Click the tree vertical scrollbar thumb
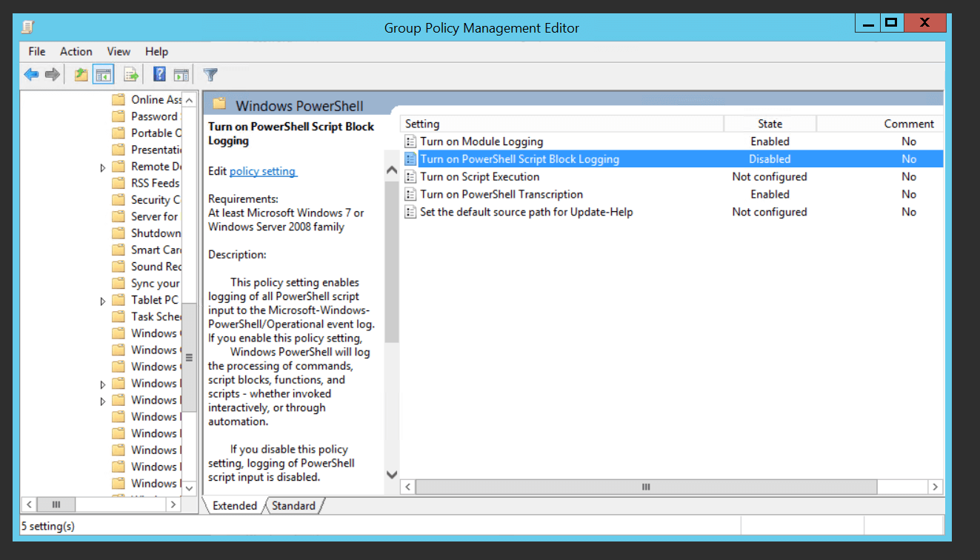Viewport: 980px width, 560px height. click(x=189, y=357)
